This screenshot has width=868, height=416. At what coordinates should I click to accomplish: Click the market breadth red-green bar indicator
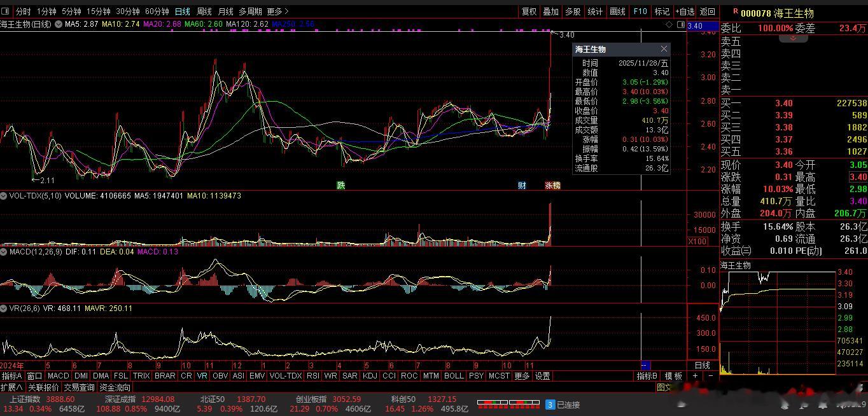coord(509,404)
